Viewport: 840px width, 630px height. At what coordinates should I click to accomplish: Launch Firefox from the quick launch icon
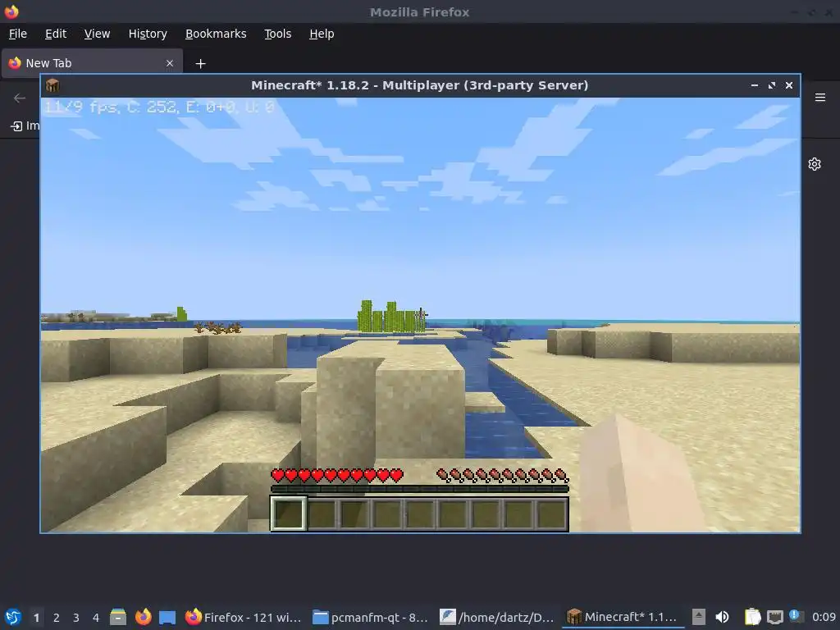143,617
